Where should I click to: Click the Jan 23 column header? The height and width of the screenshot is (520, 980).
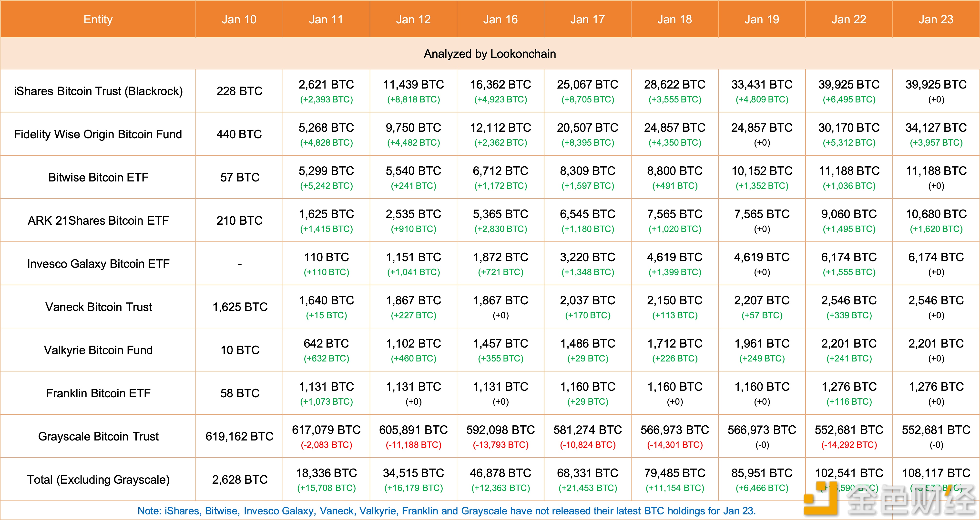point(936,19)
